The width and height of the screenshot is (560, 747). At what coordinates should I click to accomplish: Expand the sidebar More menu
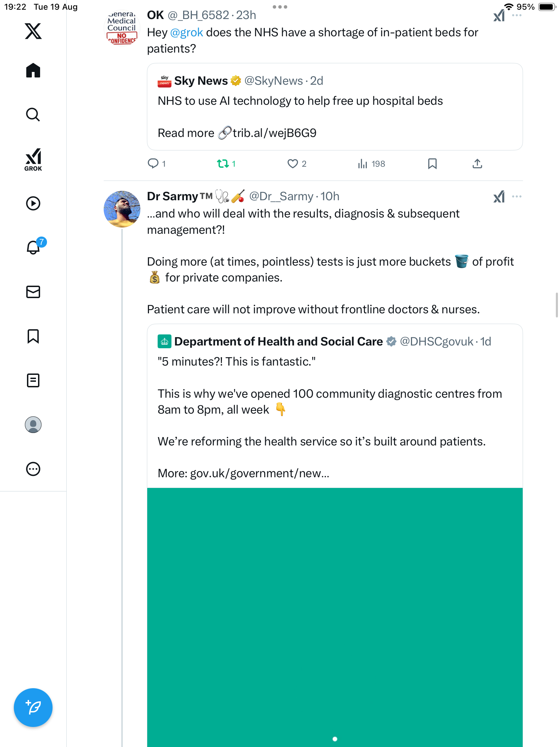click(x=33, y=469)
